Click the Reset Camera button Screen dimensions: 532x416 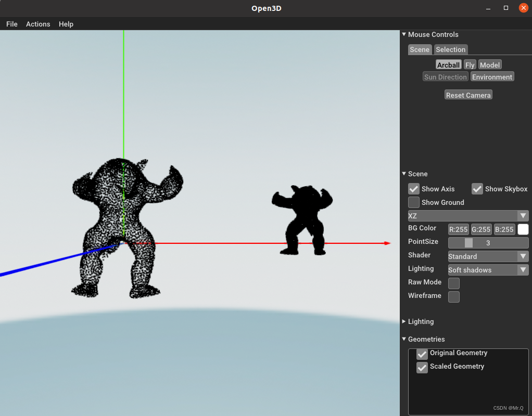point(467,95)
